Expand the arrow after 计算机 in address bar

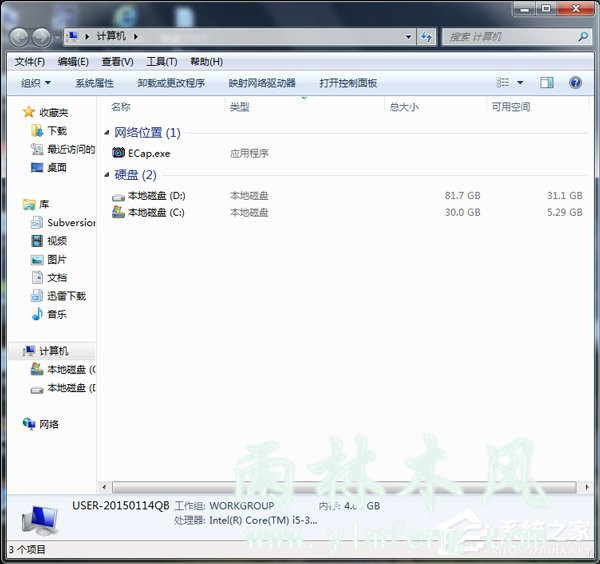tap(136, 37)
